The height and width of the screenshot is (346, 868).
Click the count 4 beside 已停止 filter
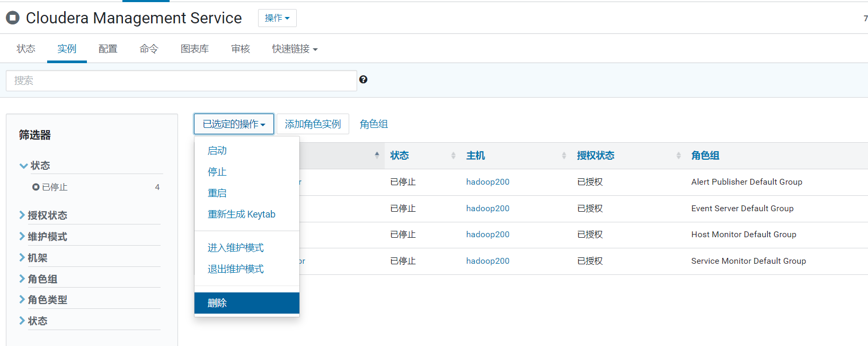pyautogui.click(x=157, y=187)
